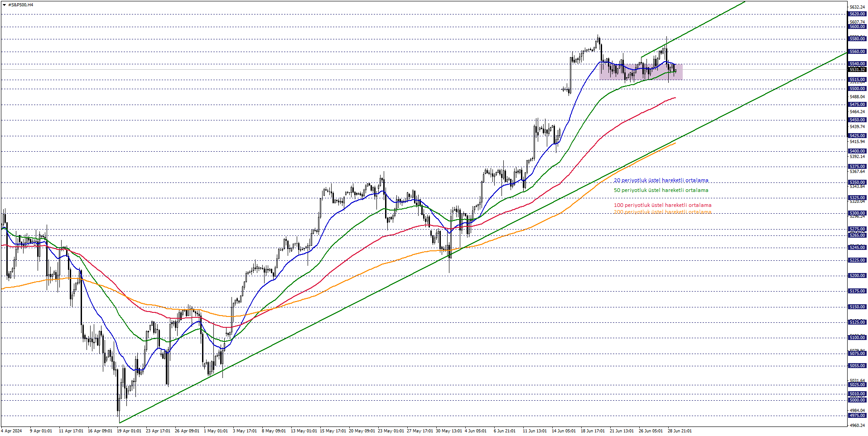This screenshot has width=868, height=436.
Task: Click the 3 May 17:01 date label
Action: 245,431
